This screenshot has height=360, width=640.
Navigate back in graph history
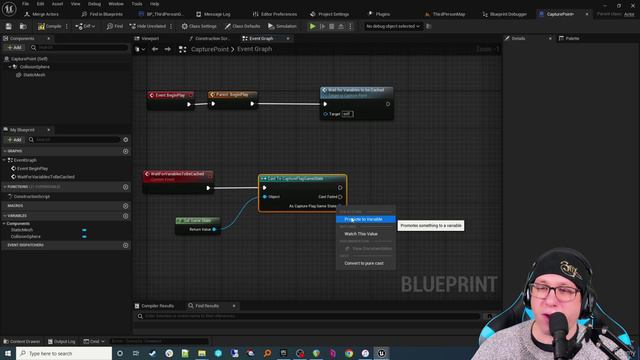(x=155, y=49)
